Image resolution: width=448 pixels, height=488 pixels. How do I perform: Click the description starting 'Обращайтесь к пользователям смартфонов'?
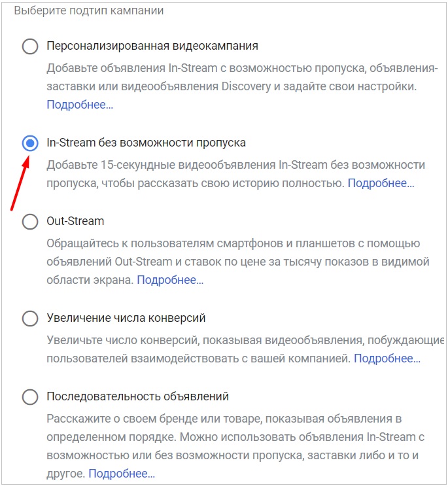[x=238, y=262]
